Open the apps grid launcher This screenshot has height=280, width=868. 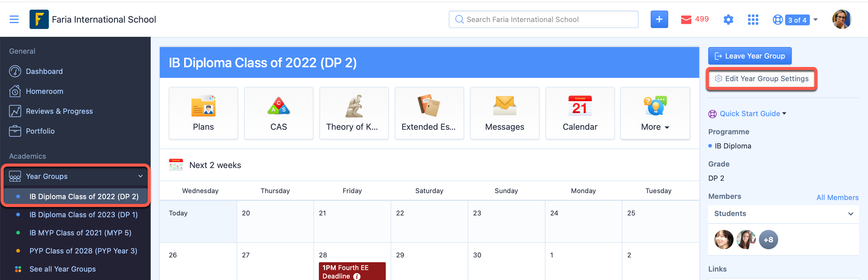[x=753, y=20]
